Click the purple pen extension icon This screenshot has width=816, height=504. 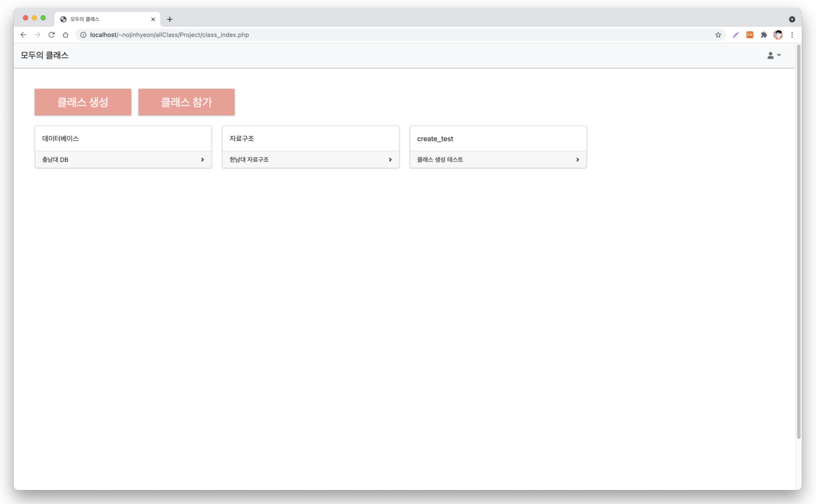736,35
